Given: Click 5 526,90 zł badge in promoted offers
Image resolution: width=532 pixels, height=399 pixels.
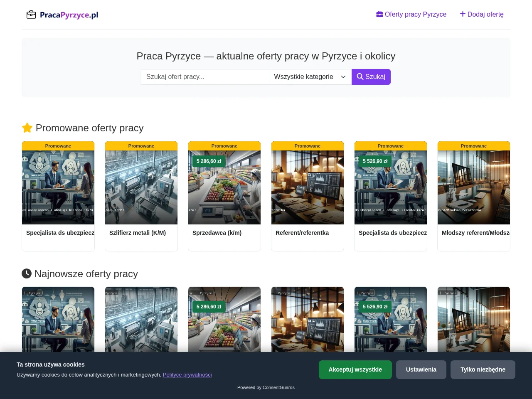Looking at the screenshot, I should point(375,161).
